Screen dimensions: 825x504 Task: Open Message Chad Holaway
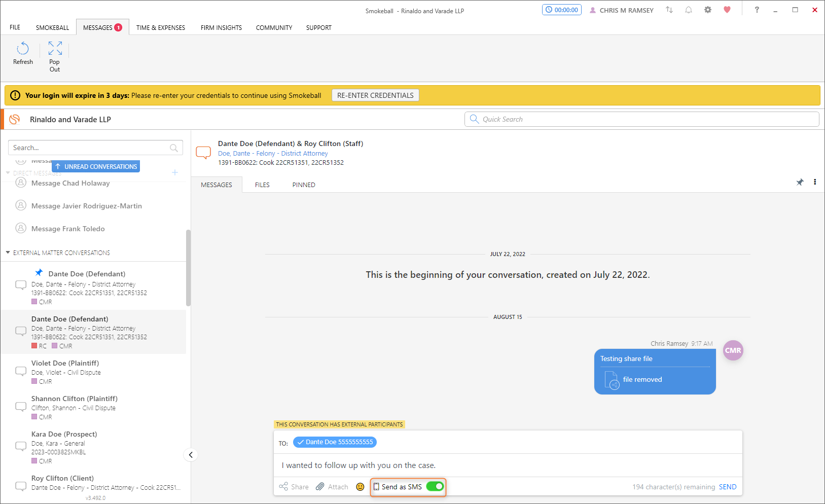(x=70, y=183)
